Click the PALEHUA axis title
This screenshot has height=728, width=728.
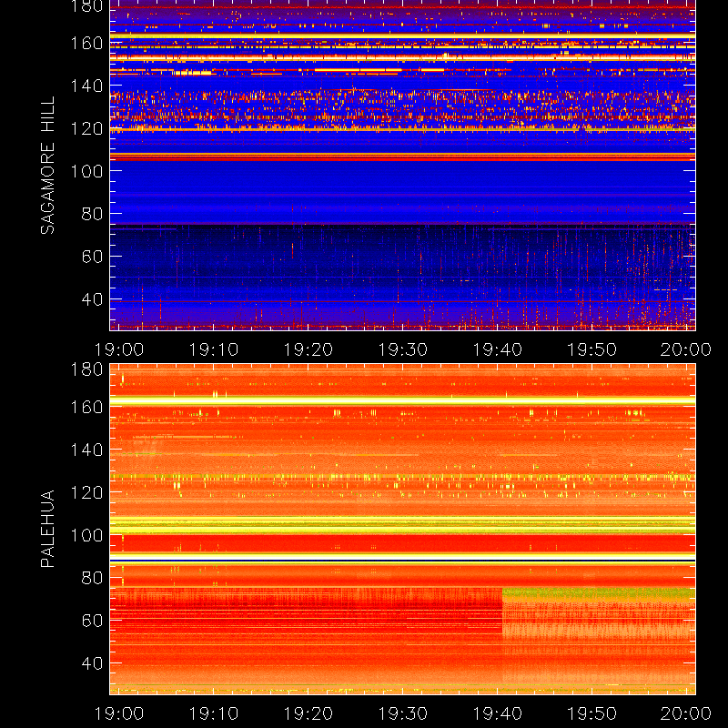pyautogui.click(x=47, y=529)
